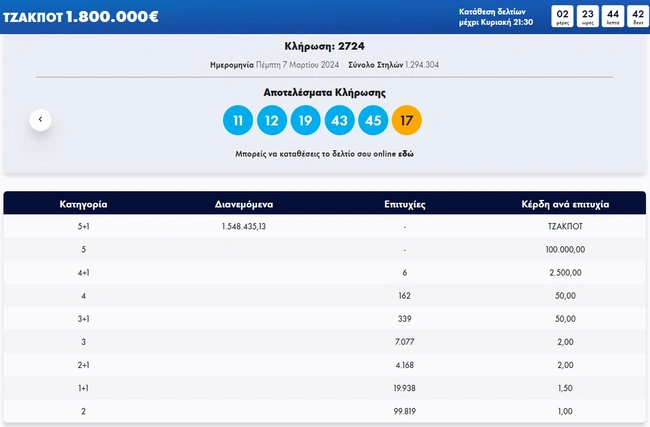This screenshot has width=650, height=427.
Task: Click the 'Αποτελέσματα Κλήρωσης' heading
Action: pyautogui.click(x=325, y=92)
